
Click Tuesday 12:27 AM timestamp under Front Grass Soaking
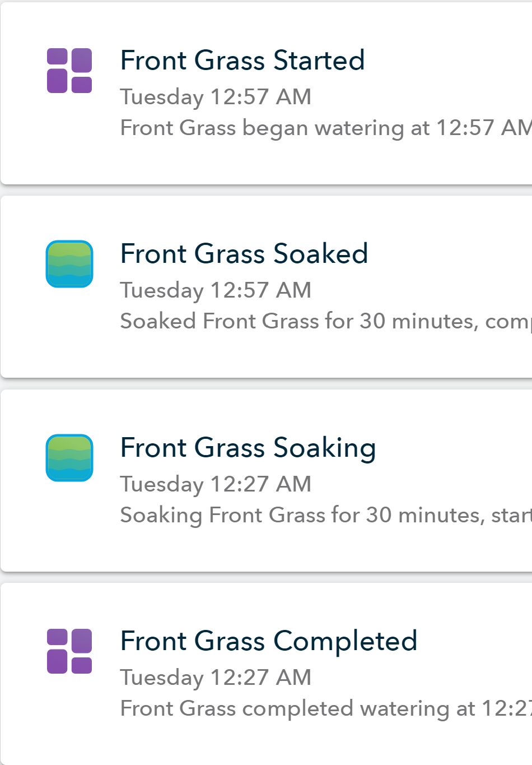[x=216, y=484]
